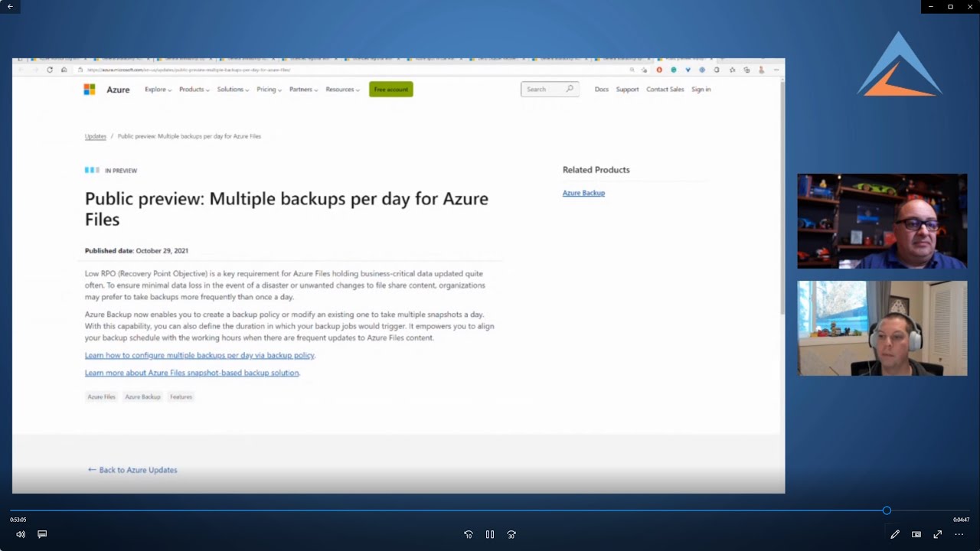The image size is (980, 551).
Task: Select the Features tag
Action: tap(181, 396)
